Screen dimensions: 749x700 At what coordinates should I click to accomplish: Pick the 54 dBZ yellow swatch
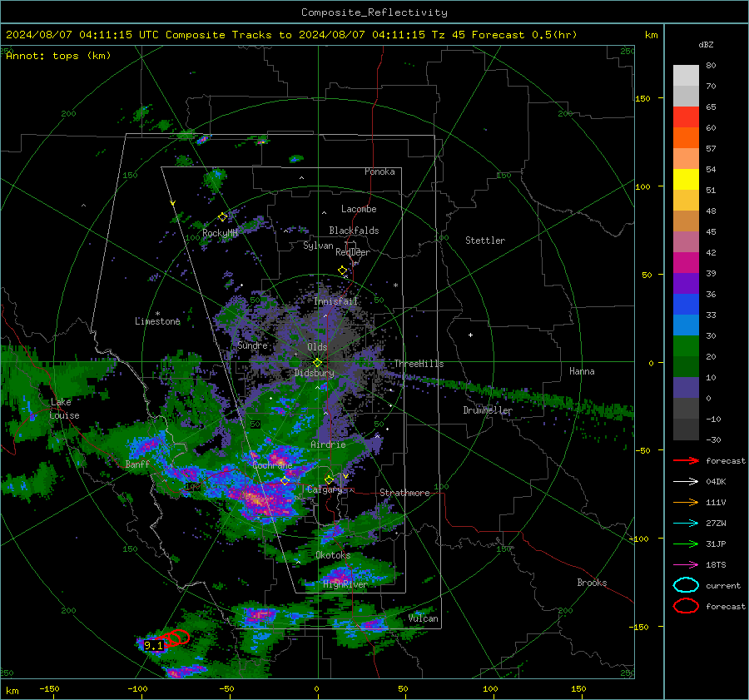pos(686,180)
